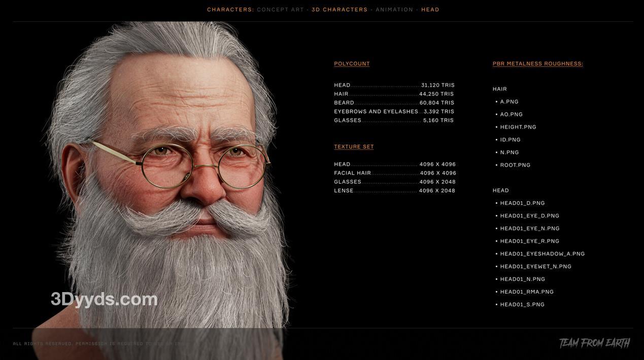The image size is (644, 360).
Task: Click the Beard 60,804 tris row
Action: [394, 103]
